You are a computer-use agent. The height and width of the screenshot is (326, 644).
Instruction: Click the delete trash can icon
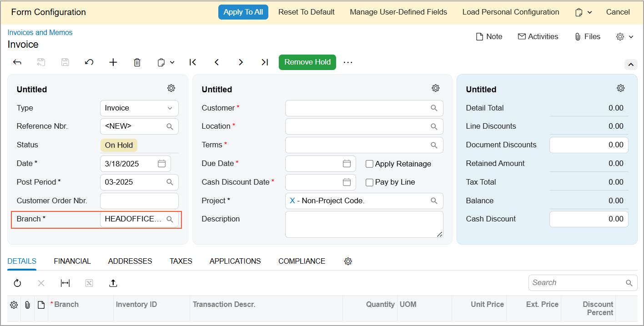click(137, 62)
